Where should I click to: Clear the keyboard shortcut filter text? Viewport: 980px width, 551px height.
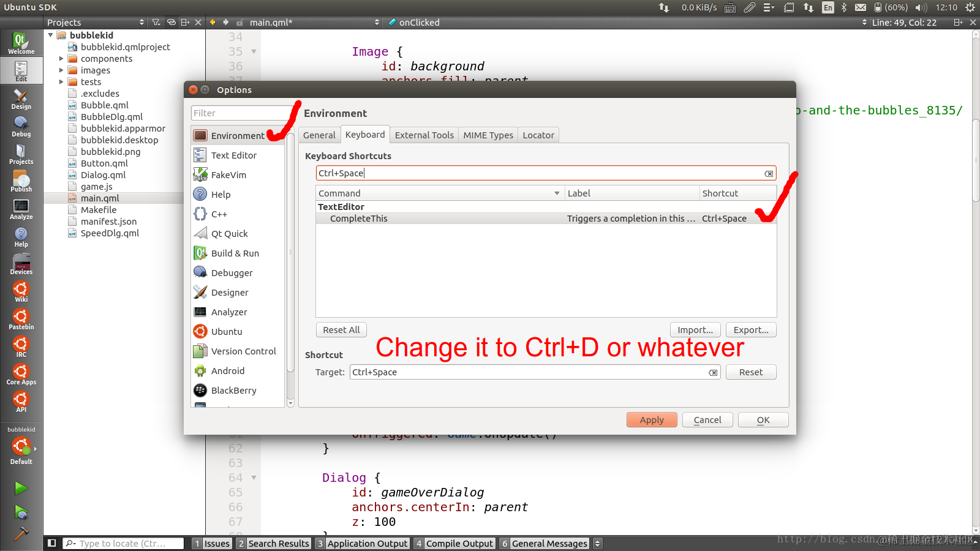[769, 174]
